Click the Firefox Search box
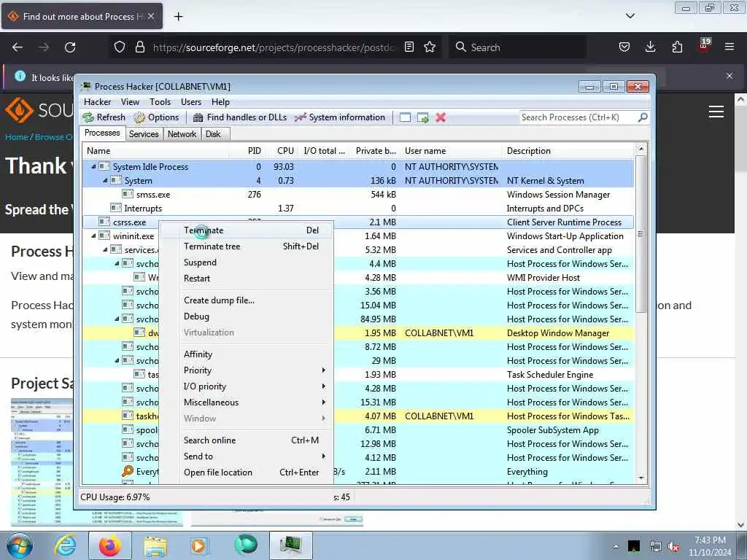 (517, 47)
